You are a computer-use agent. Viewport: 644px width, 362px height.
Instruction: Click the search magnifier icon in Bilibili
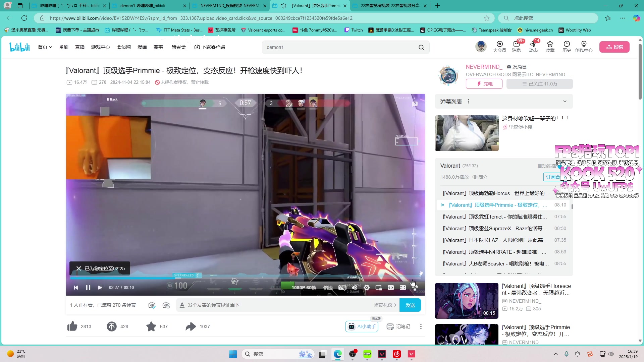[421, 47]
